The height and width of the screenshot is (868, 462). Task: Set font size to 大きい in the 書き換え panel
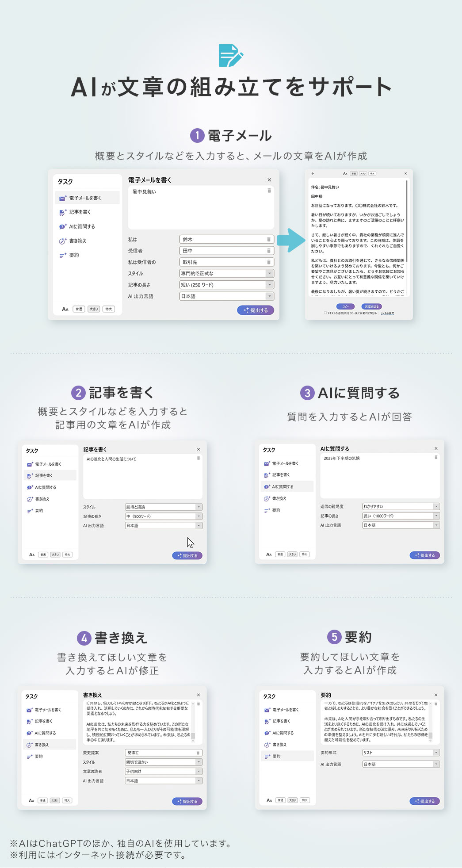tap(55, 800)
